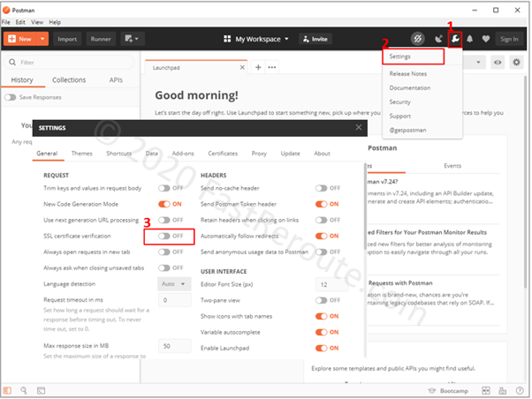532x399 pixels.
Task: Click the Import button
Action: point(68,39)
